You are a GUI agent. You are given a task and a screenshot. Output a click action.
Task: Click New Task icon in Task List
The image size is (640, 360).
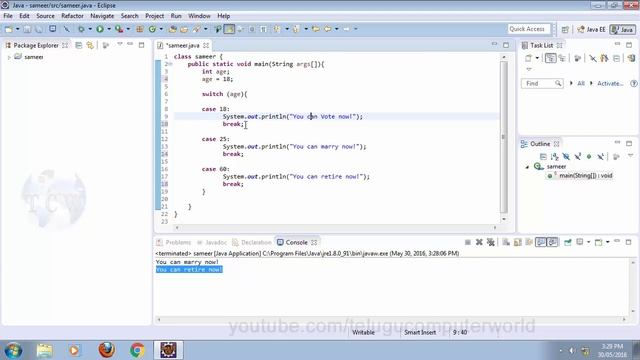(x=529, y=58)
